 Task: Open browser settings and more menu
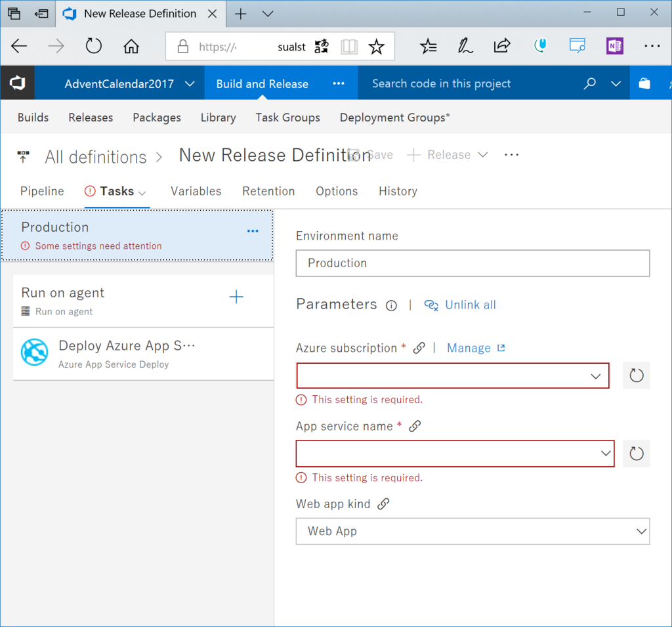tap(652, 46)
